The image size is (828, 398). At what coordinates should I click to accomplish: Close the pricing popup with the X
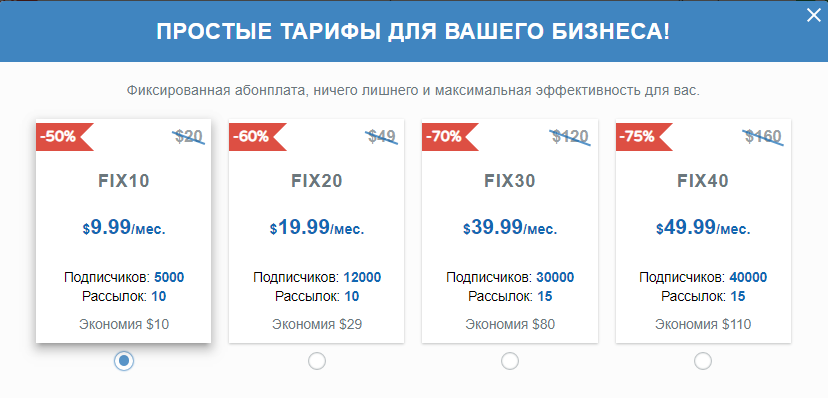click(814, 16)
